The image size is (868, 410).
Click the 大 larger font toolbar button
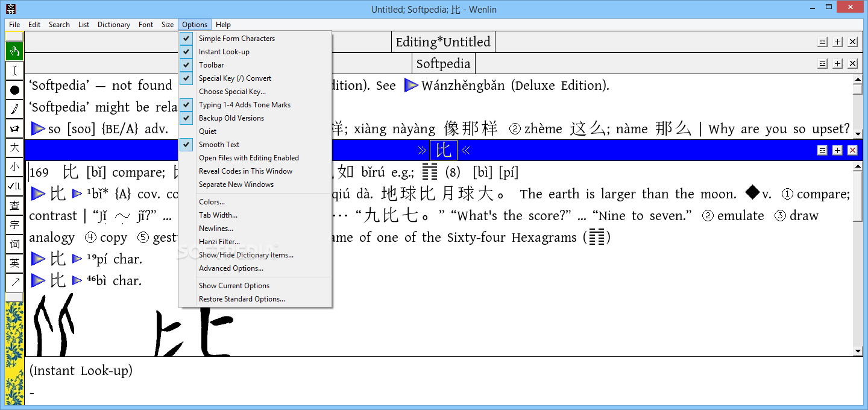[x=14, y=148]
